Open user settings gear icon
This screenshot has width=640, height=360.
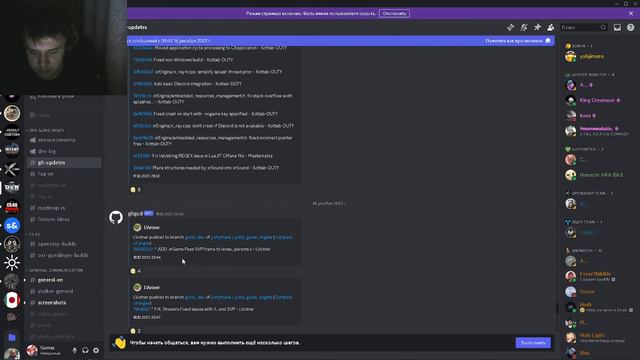96,350
